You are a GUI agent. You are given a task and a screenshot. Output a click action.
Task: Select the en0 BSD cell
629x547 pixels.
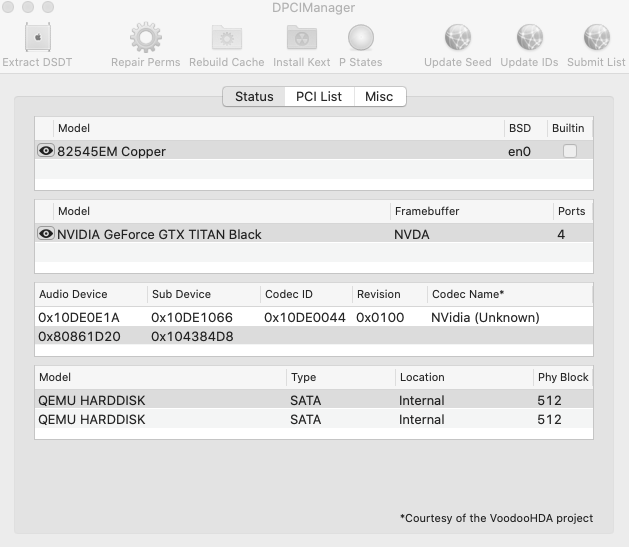point(519,152)
